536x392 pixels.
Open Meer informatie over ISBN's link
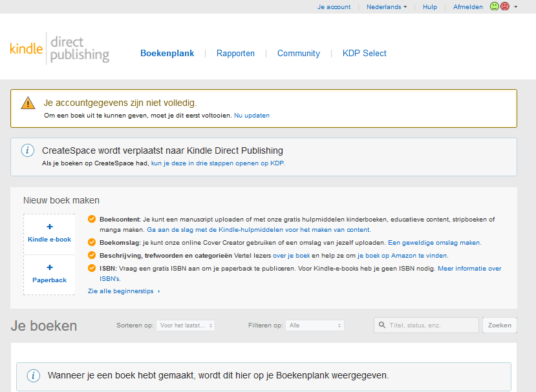pos(469,269)
